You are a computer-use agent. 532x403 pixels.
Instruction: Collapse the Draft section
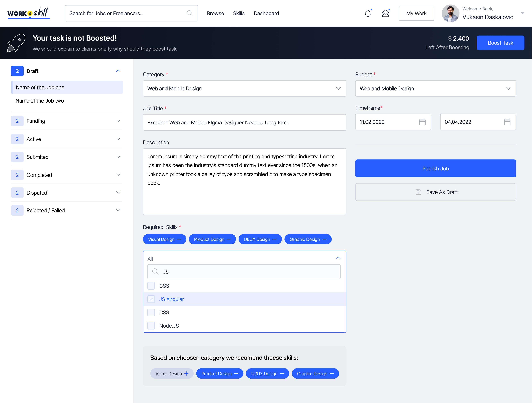pyautogui.click(x=118, y=71)
